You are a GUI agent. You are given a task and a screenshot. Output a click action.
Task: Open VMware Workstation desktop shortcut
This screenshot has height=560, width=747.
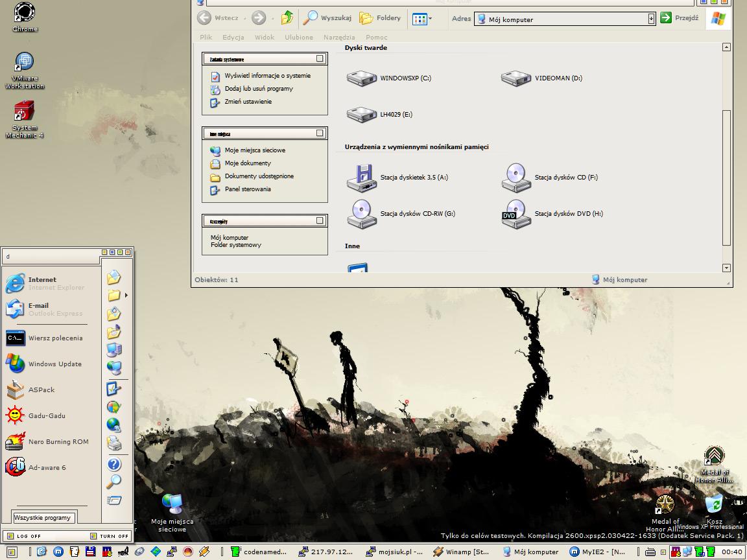point(25,64)
